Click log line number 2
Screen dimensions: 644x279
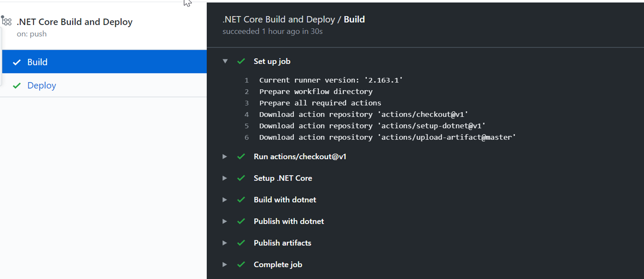247,92
